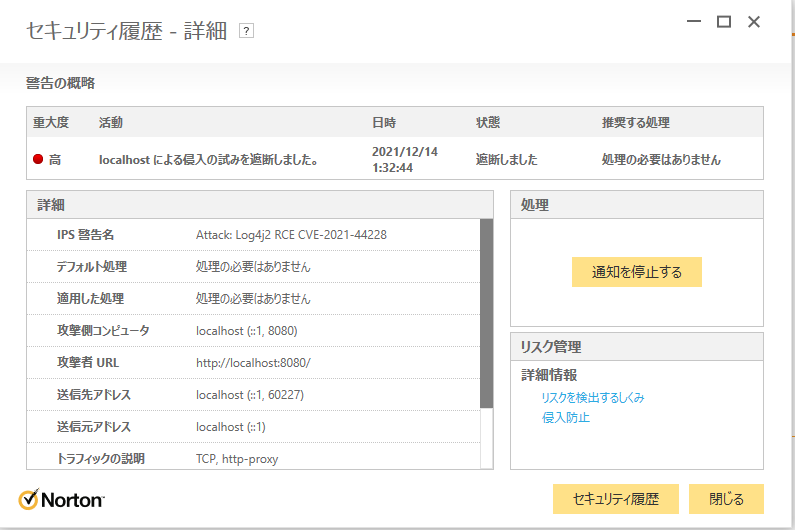Open セキュリティ履歴 via bottom button

point(615,498)
